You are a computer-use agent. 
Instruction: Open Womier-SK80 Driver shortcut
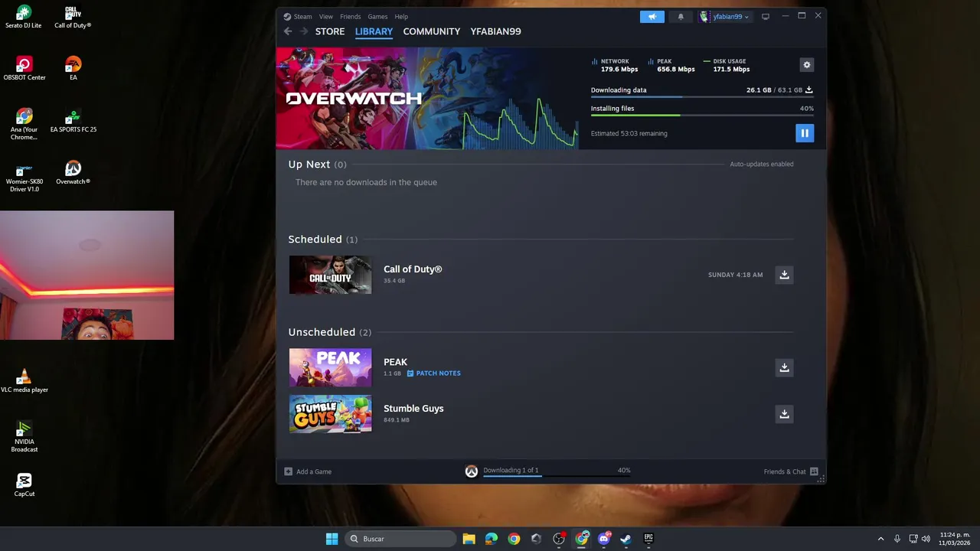pos(24,178)
